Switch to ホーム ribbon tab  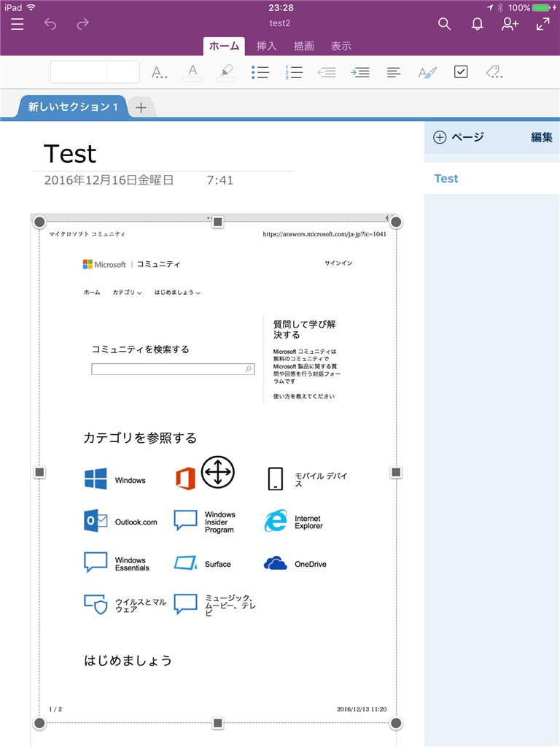tap(225, 46)
